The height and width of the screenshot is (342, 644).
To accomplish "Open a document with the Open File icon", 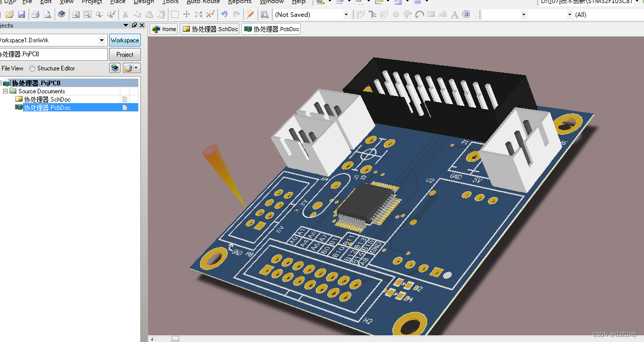I will tap(9, 14).
